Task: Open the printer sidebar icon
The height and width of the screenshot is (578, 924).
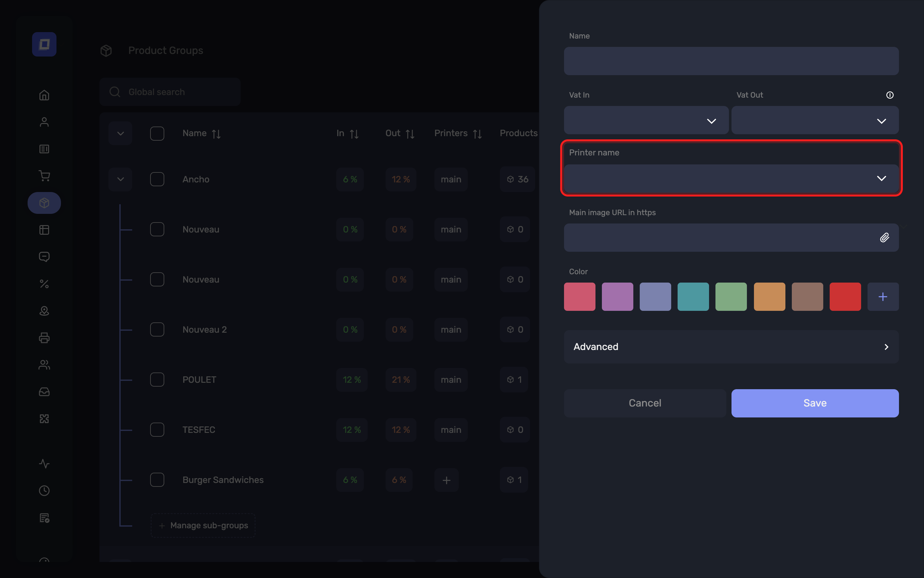Action: pos(44,338)
